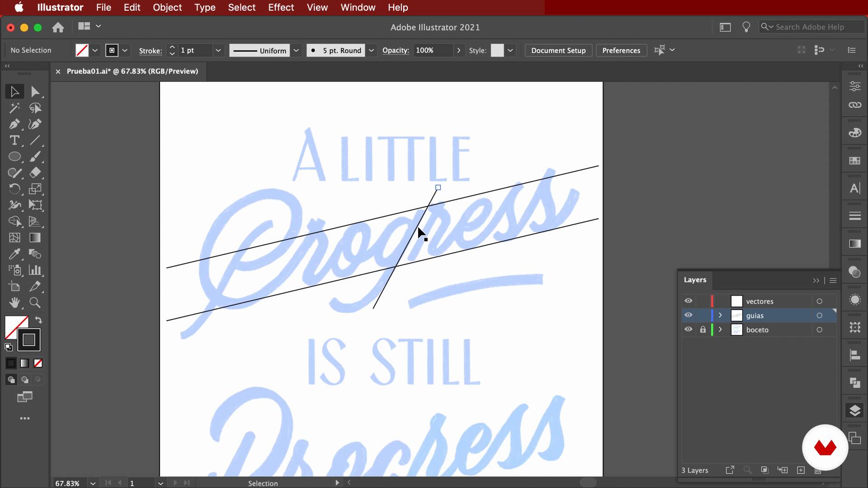
Task: Choose the Magic Wand tool
Action: 14,108
